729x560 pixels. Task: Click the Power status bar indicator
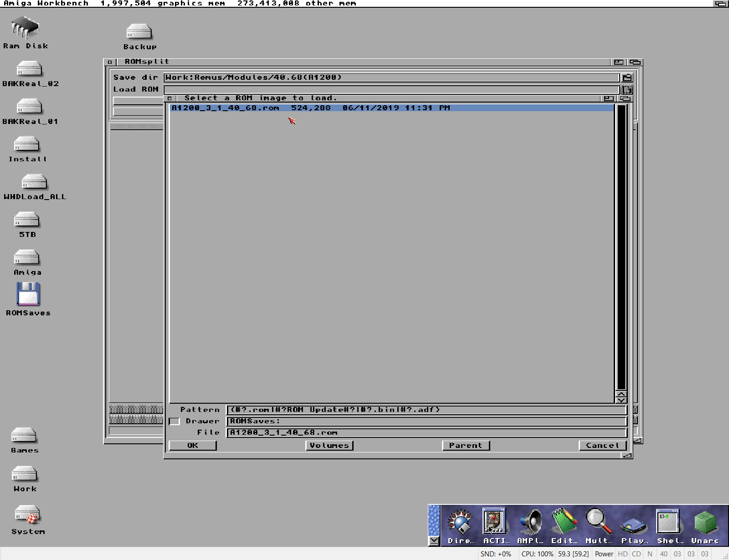[604, 554]
